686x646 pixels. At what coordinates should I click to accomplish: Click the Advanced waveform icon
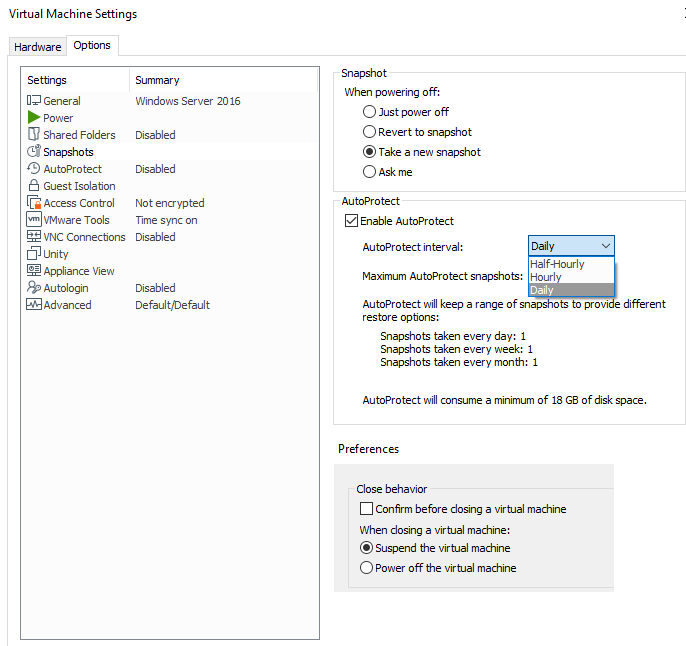[x=34, y=304]
